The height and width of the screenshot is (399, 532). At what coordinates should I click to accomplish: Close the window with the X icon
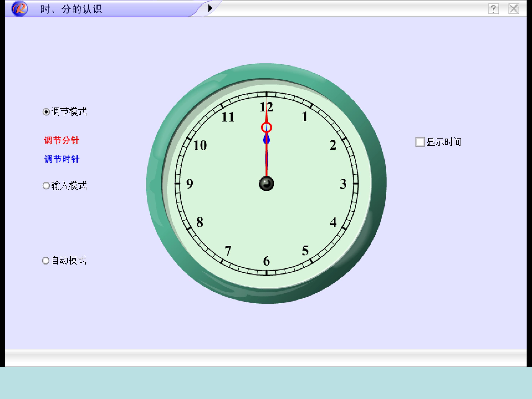514,9
